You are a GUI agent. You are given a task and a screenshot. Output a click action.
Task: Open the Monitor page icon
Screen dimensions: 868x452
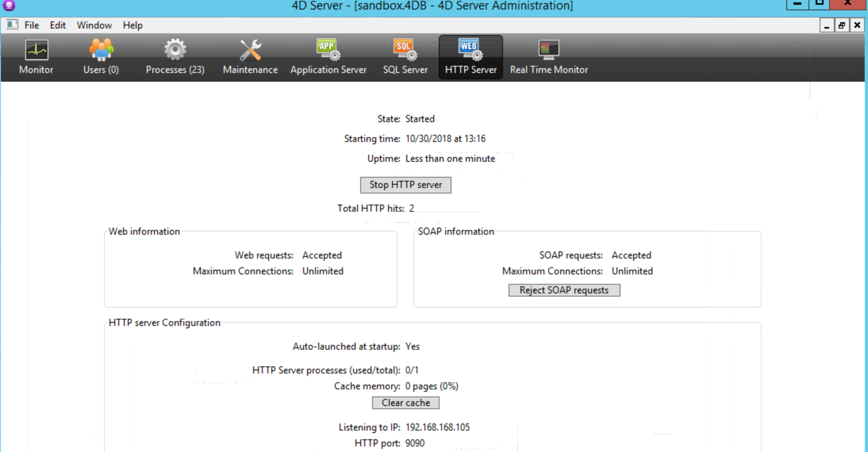point(36,50)
